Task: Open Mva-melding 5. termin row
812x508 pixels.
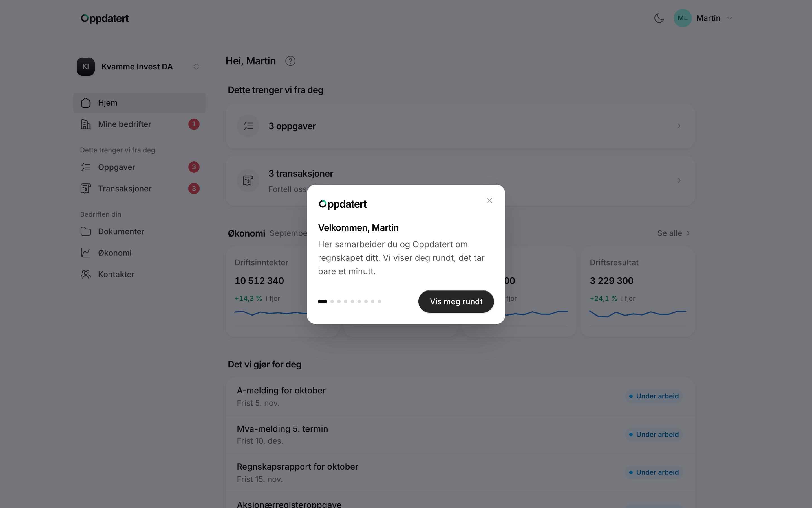Action: pos(460,435)
